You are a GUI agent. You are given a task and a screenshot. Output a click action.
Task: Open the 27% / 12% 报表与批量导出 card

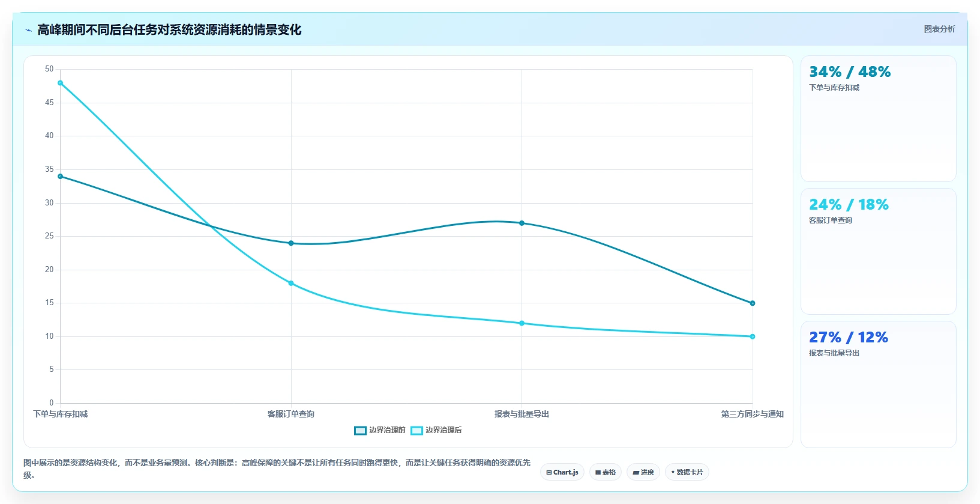coord(879,384)
